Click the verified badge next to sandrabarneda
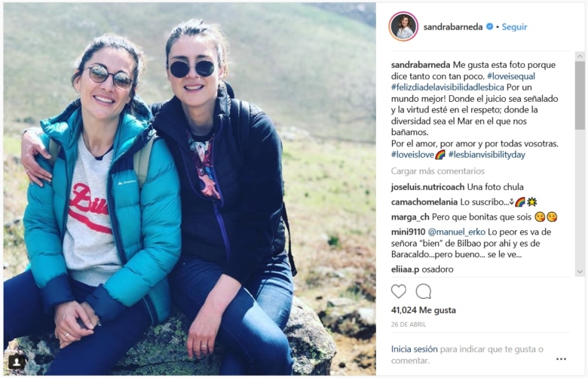This screenshot has width=588, height=378. (x=489, y=26)
